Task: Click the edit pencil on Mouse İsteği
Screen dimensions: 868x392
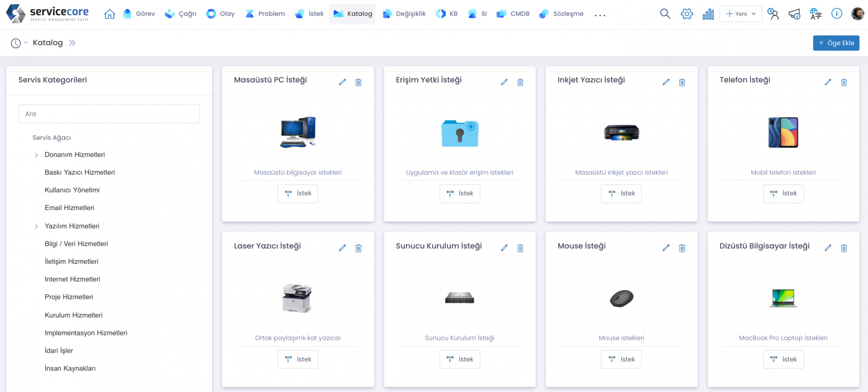Action: (x=666, y=248)
